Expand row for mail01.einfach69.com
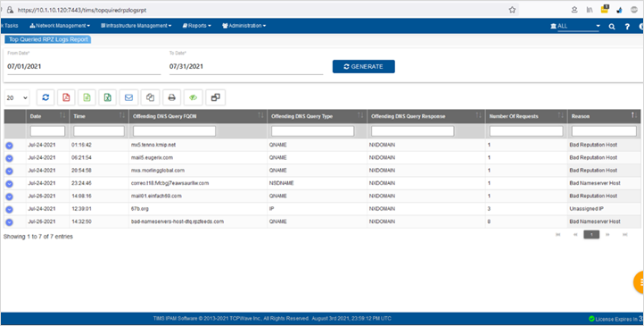Image resolution: width=644 pixels, height=326 pixels. coord(9,196)
